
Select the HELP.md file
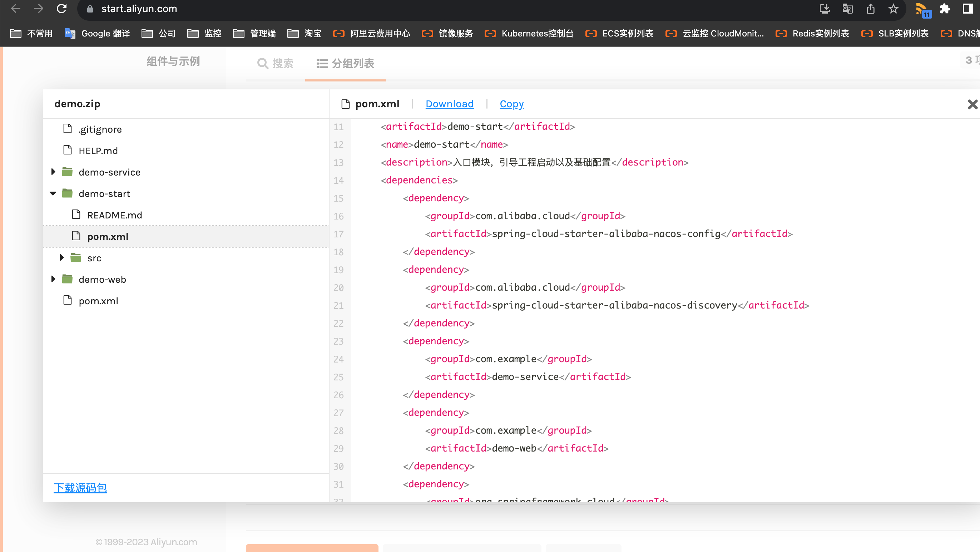98,151
